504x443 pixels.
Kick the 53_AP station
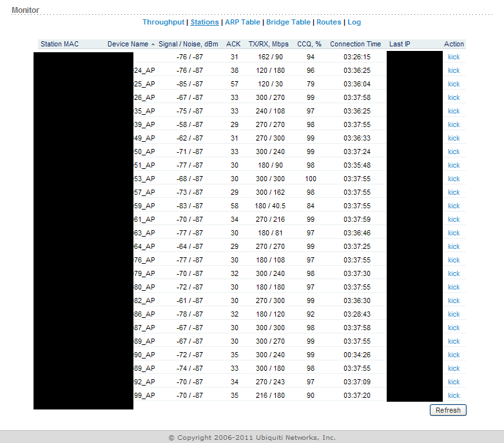[454, 179]
